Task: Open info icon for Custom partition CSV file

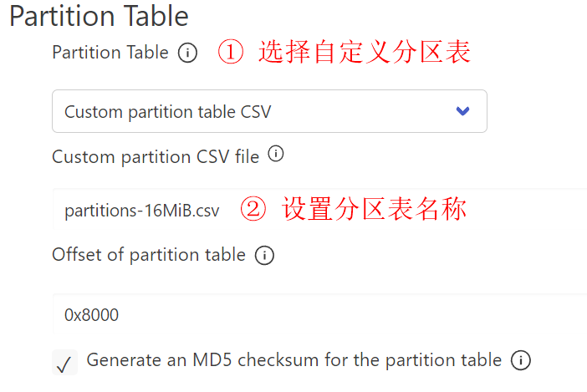Action: coord(275,155)
